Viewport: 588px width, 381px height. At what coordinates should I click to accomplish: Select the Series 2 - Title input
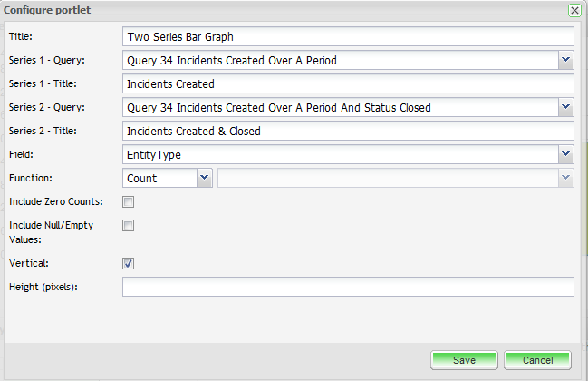[x=348, y=132]
